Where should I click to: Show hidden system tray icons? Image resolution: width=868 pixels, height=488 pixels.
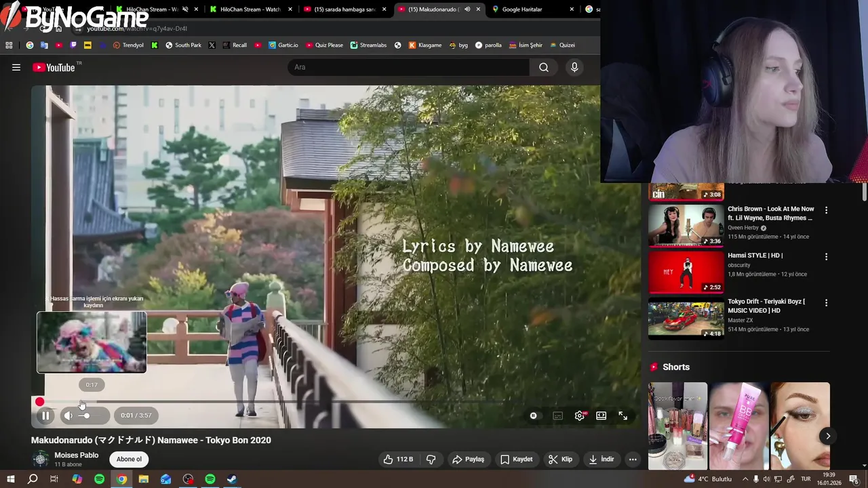745,479
